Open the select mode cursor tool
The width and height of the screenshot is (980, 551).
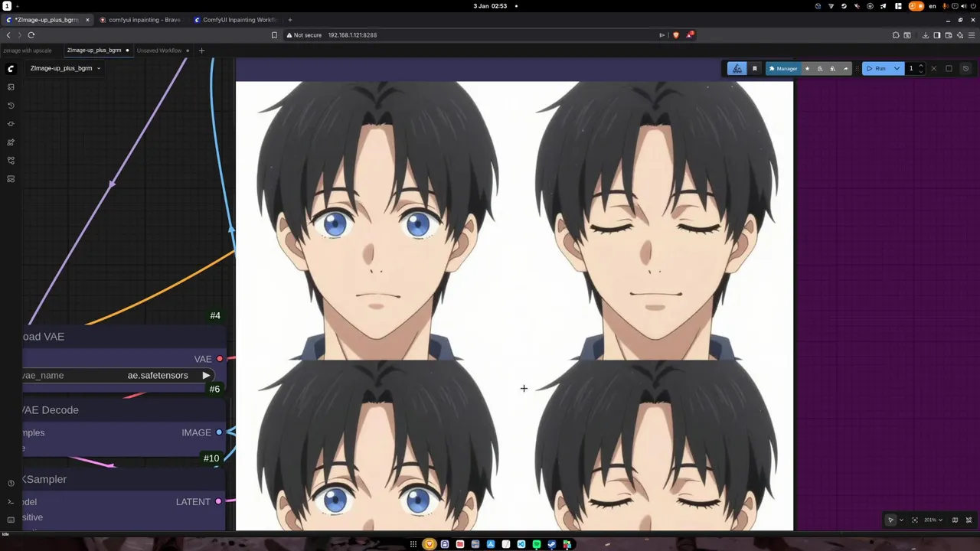point(890,520)
